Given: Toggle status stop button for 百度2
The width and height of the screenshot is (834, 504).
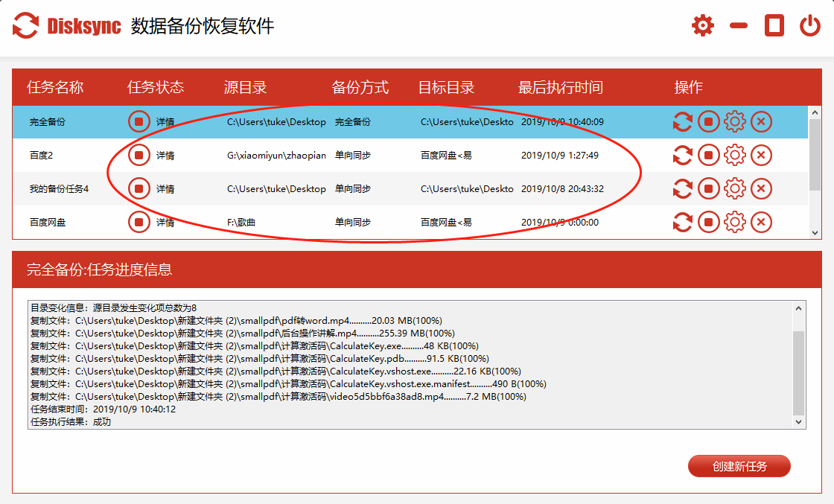Looking at the screenshot, I should click(139, 156).
